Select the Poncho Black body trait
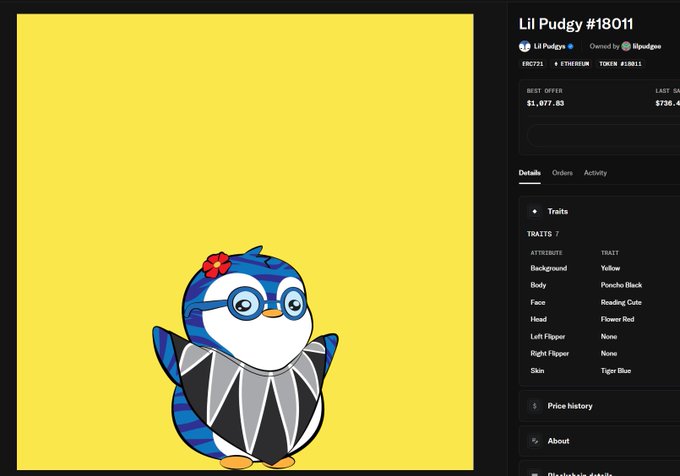This screenshot has width=680, height=476. tap(621, 285)
